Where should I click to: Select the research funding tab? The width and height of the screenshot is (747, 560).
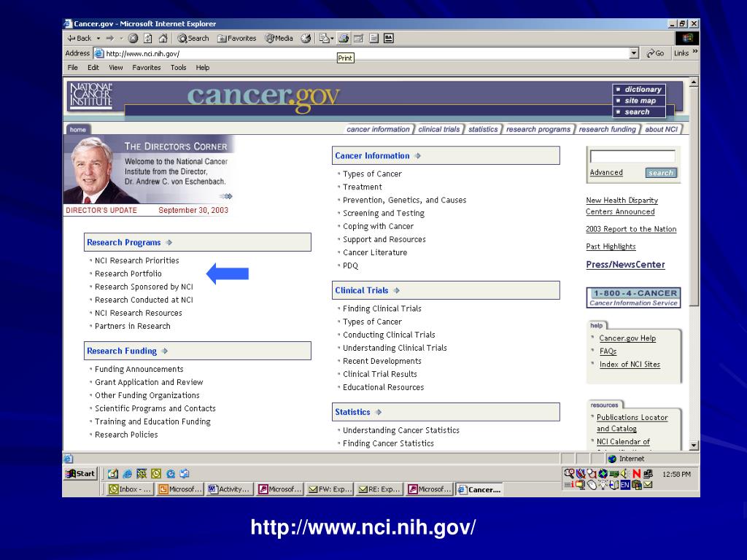pyautogui.click(x=607, y=129)
